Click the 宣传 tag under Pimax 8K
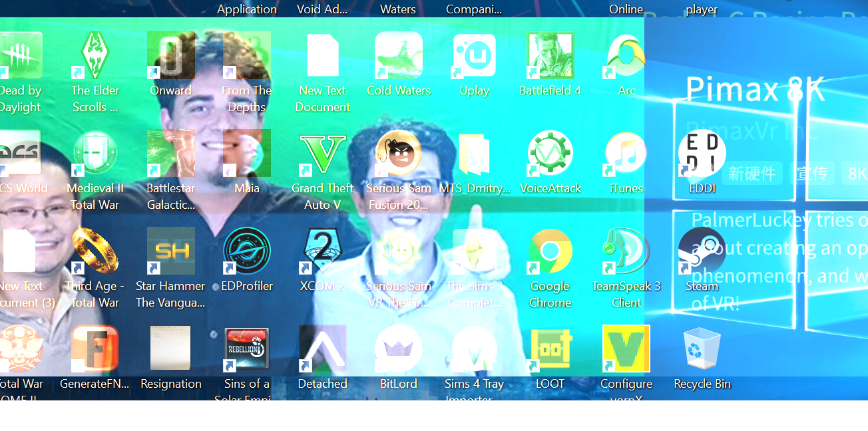The height and width of the screenshot is (431, 868). point(812,174)
